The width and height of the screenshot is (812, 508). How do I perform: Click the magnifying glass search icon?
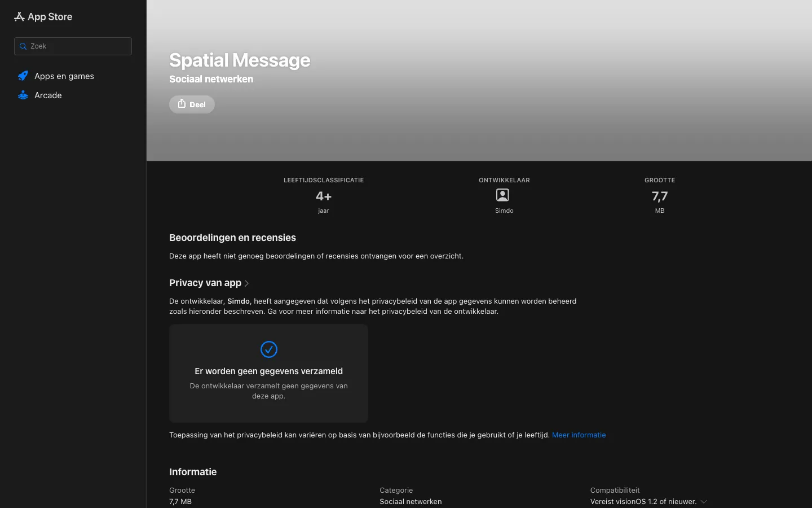click(23, 46)
